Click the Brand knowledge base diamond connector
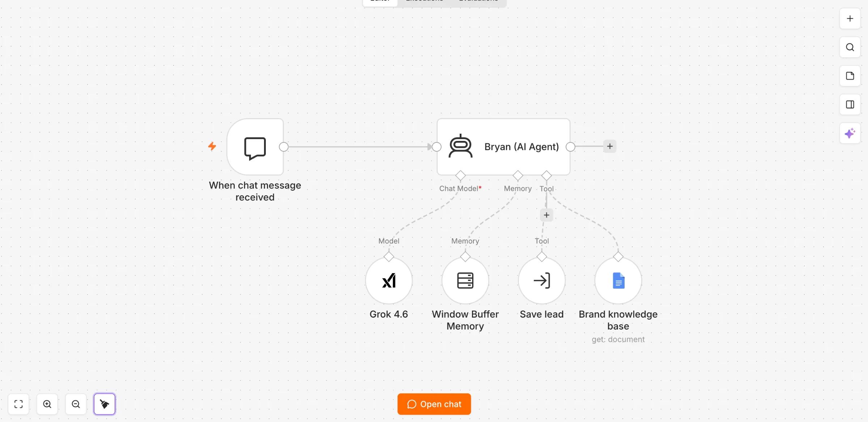This screenshot has height=422, width=868. (618, 257)
